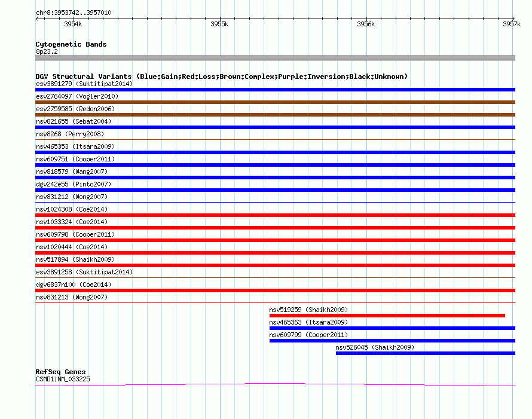The width and height of the screenshot is (532, 419).
Task: Click the blue bar below dgv242e55
Action: point(275,190)
